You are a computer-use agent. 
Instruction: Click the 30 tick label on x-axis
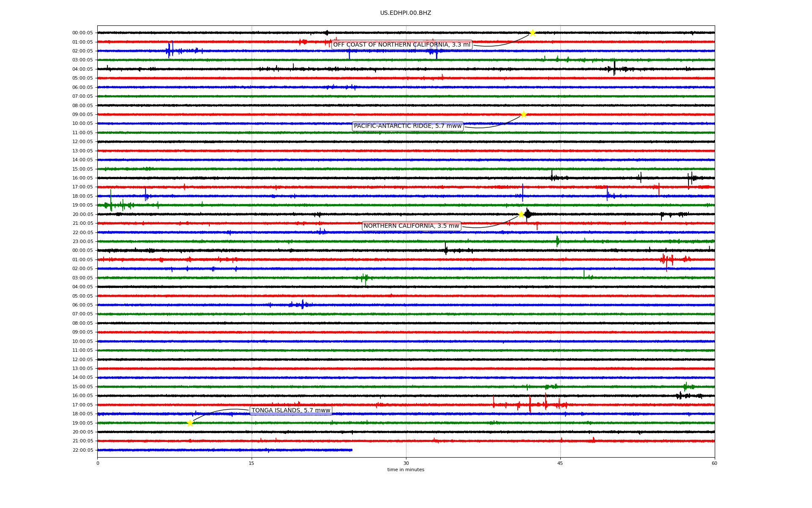tap(406, 463)
